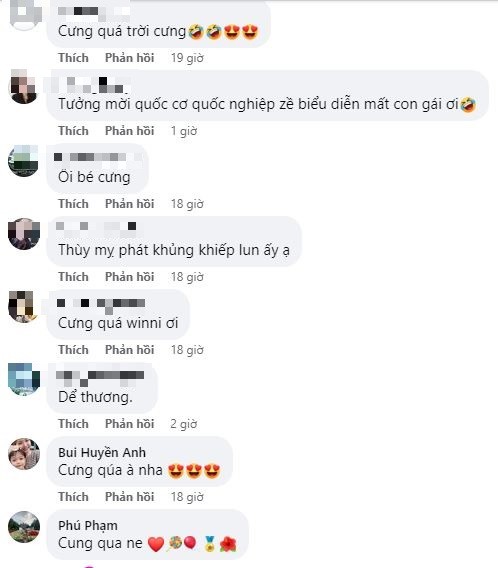Like the "Dể thương." comment
Image resolution: width=498 pixels, height=568 pixels.
tap(73, 424)
